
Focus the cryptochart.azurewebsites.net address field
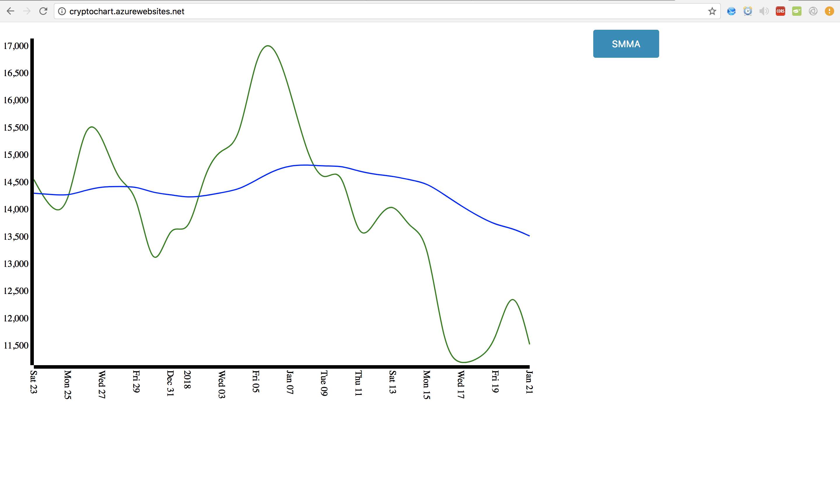(387, 11)
